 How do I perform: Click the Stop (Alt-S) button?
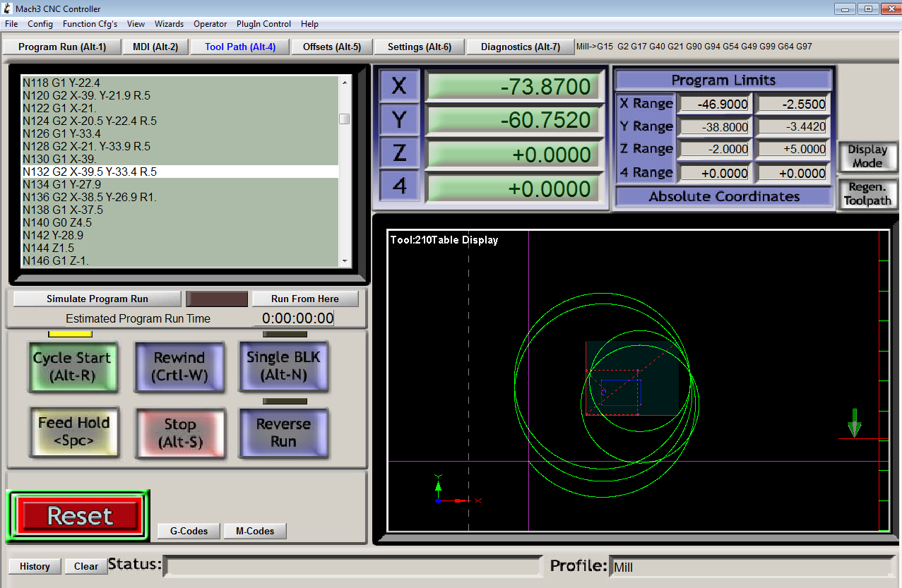[179, 433]
